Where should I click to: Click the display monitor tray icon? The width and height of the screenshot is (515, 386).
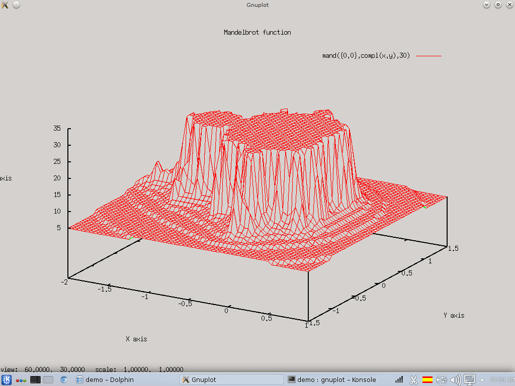(x=470, y=380)
